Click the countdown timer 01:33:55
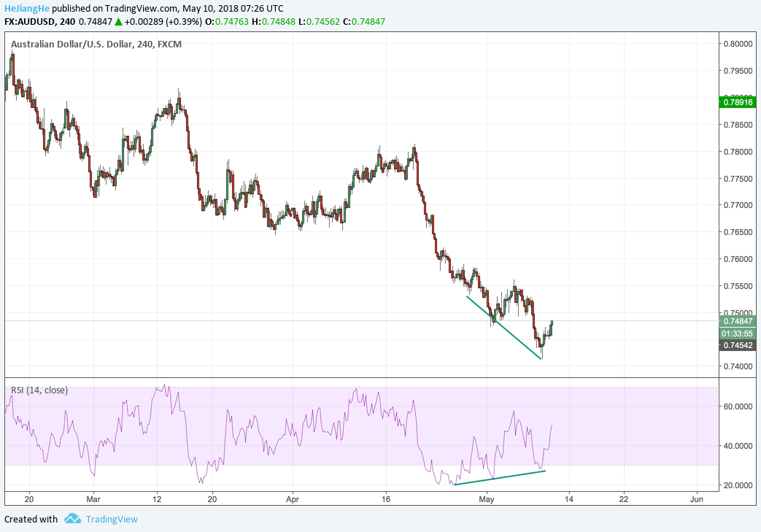 pos(737,334)
